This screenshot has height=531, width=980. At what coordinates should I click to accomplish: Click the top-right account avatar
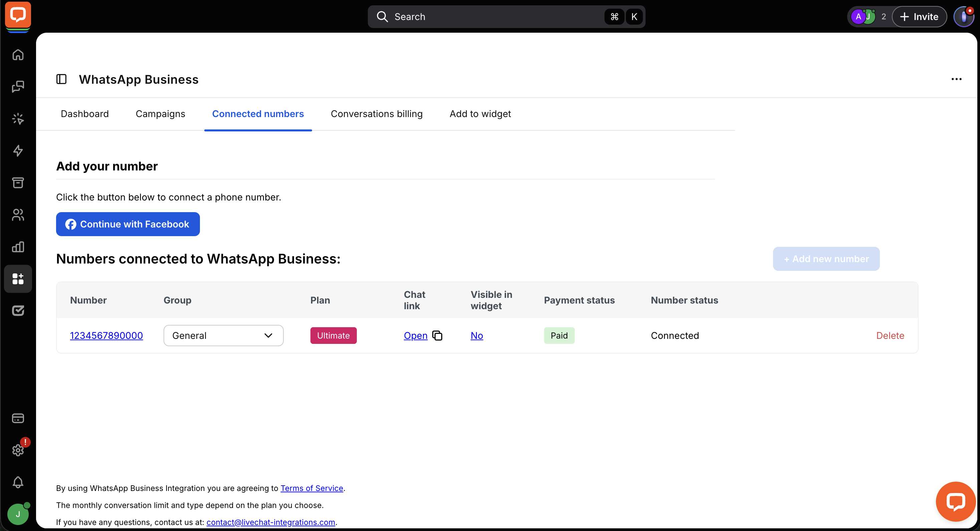pyautogui.click(x=964, y=17)
